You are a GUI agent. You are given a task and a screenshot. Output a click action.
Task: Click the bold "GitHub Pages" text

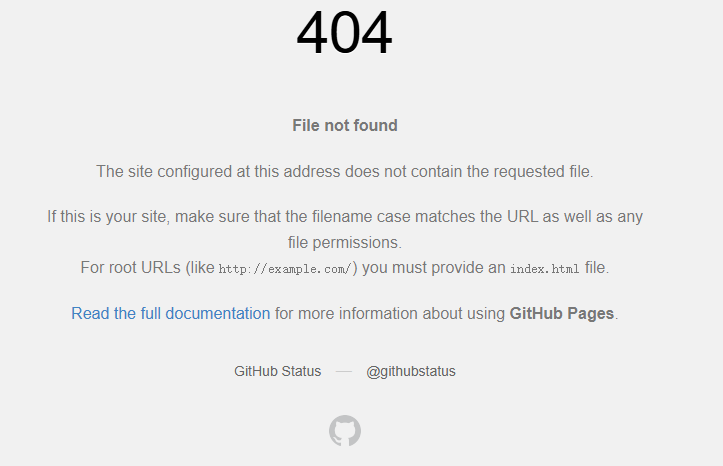click(561, 313)
